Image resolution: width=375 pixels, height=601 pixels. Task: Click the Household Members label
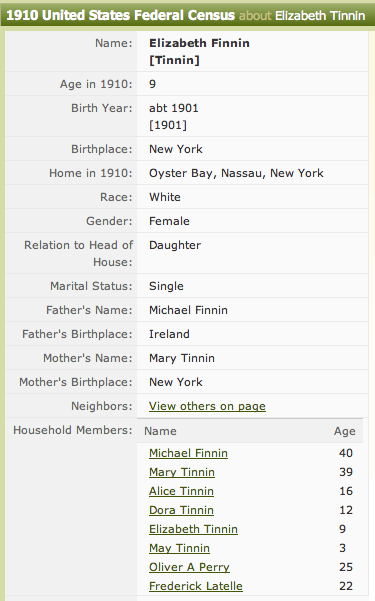[x=72, y=430]
